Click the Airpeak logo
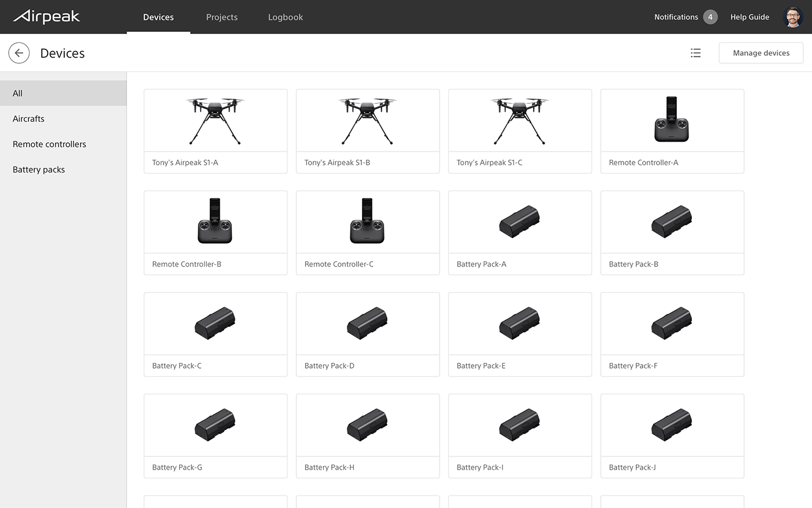 46,17
